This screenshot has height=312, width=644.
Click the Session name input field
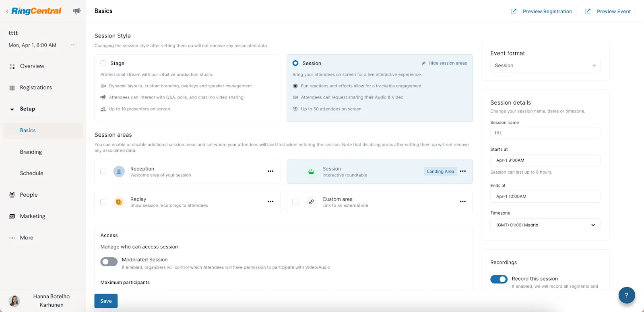click(545, 133)
